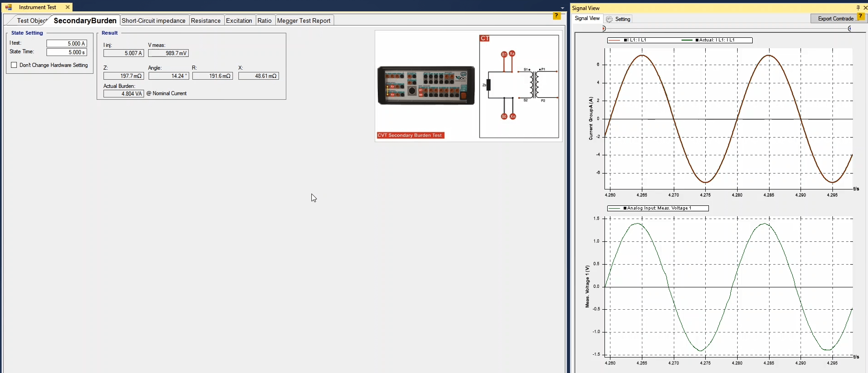The width and height of the screenshot is (868, 373).
Task: Click the I test current input field
Action: [67, 44]
